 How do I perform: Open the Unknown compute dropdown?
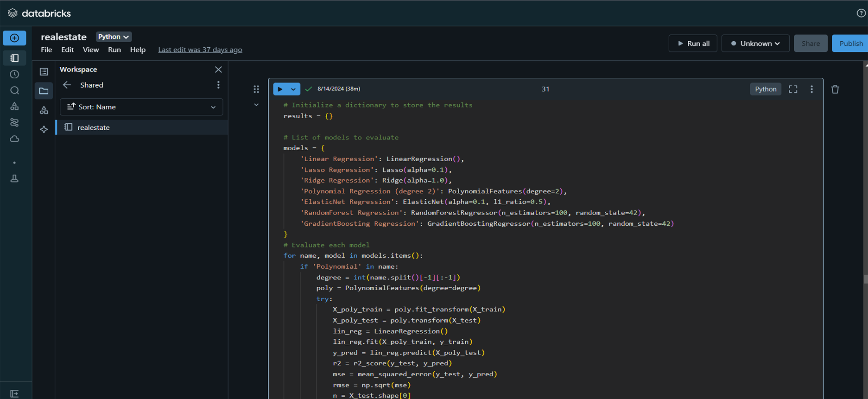click(755, 44)
